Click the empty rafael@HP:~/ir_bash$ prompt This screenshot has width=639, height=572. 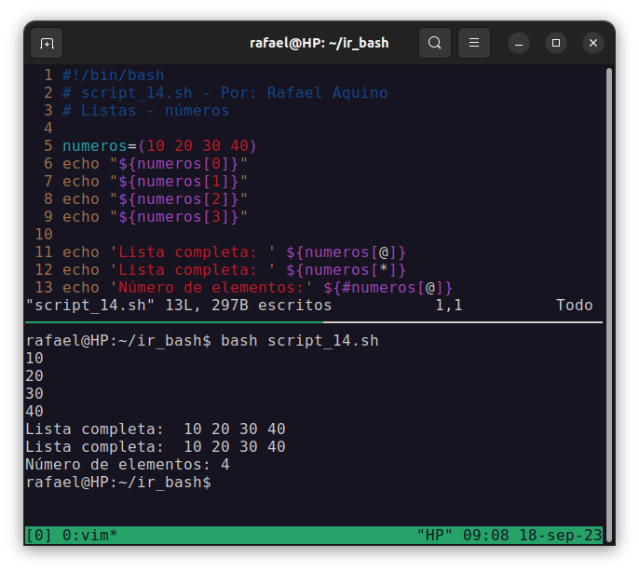pos(118,482)
